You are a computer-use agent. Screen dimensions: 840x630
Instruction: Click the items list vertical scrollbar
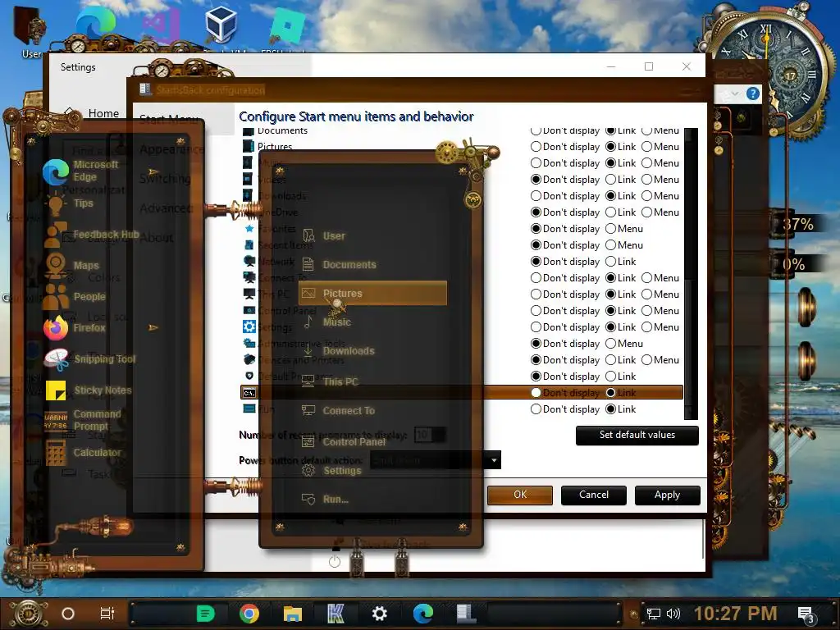click(691, 274)
